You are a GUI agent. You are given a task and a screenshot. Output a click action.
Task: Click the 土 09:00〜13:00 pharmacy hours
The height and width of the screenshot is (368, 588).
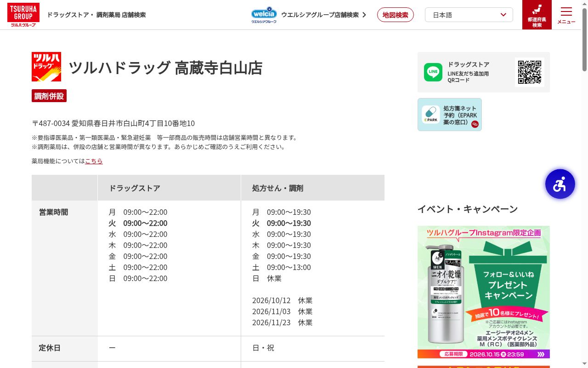pyautogui.click(x=282, y=267)
